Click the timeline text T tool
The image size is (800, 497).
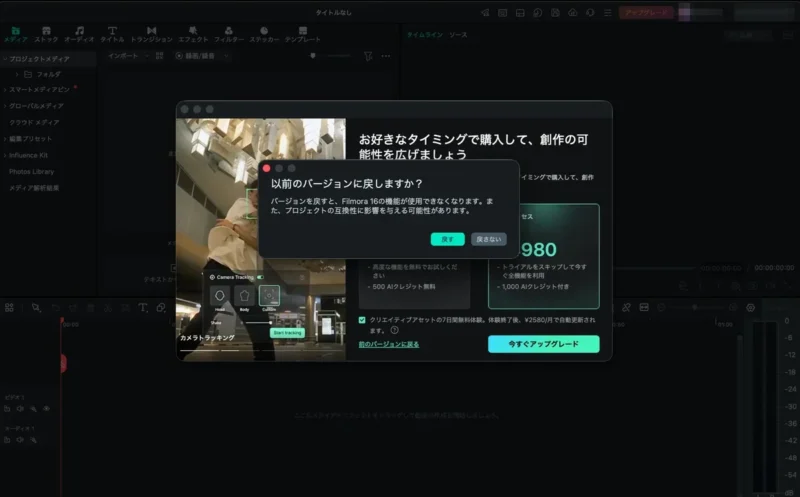click(143, 307)
